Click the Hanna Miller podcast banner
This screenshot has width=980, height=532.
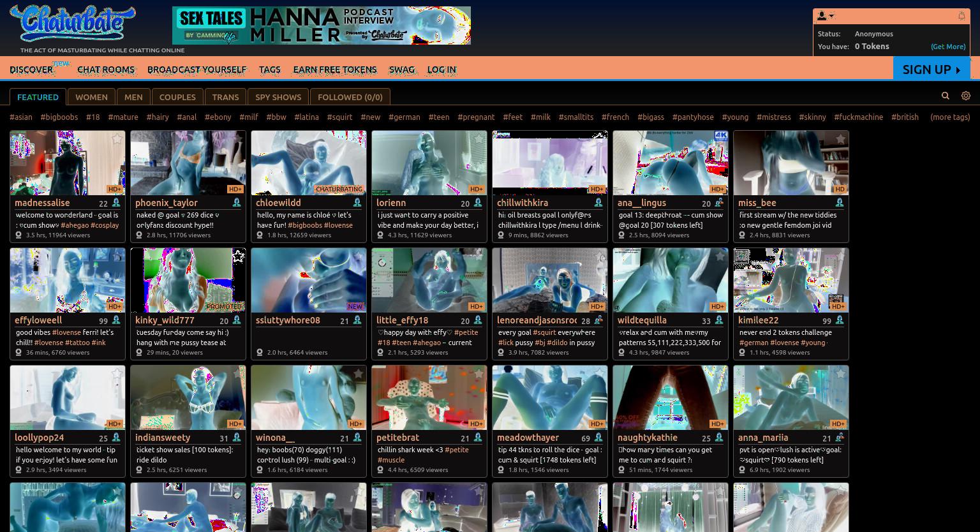(x=322, y=26)
